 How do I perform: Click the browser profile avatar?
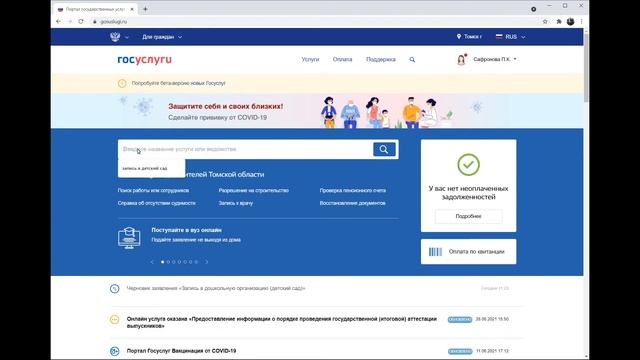[x=571, y=22]
